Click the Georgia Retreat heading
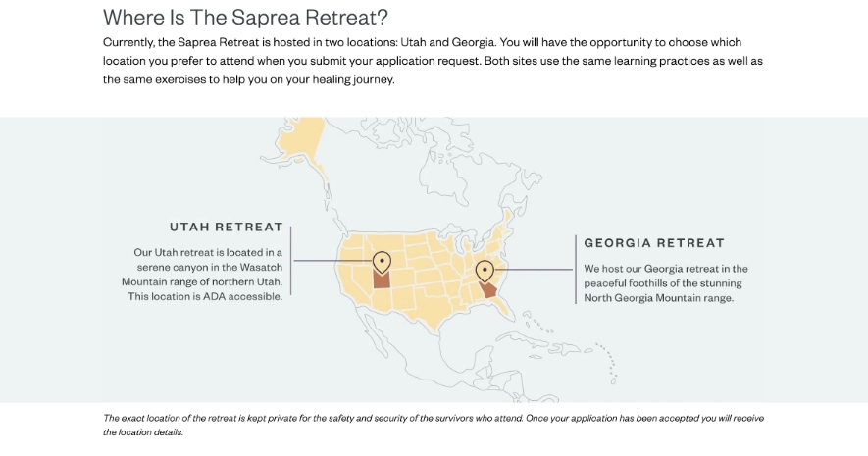 (x=654, y=243)
